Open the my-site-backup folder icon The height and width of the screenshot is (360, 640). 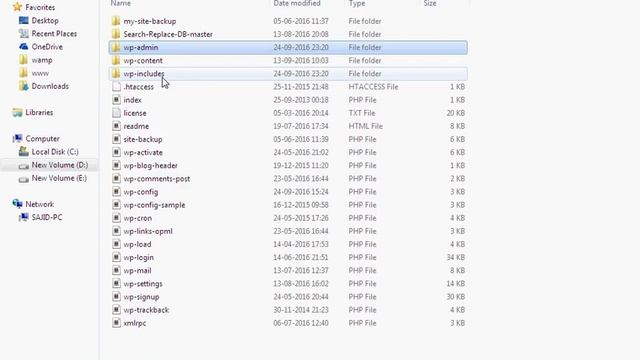pyautogui.click(x=116, y=21)
